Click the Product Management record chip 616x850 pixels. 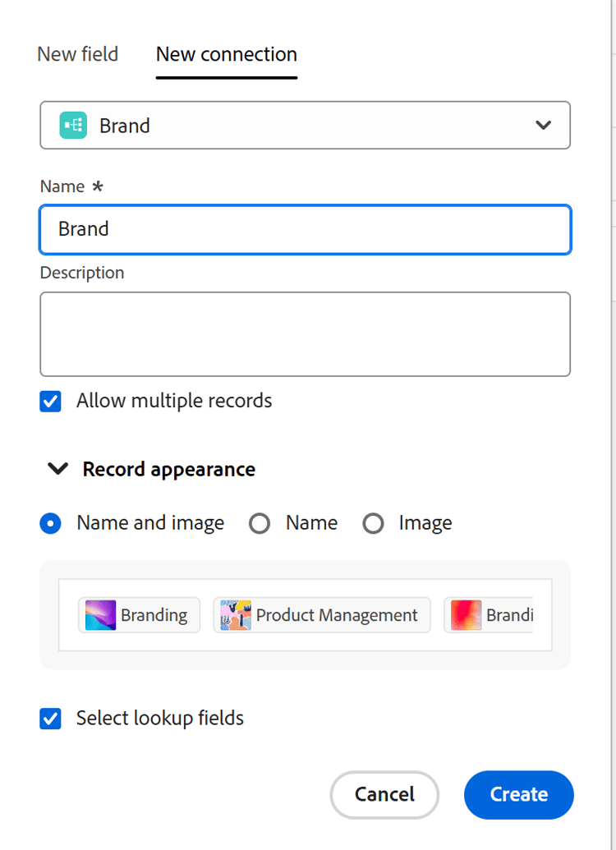(x=321, y=614)
